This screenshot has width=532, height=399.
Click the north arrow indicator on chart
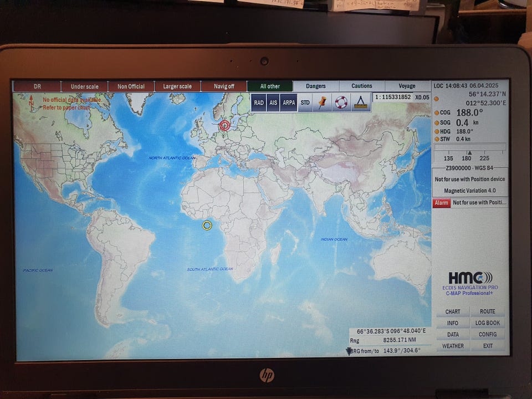[31, 103]
